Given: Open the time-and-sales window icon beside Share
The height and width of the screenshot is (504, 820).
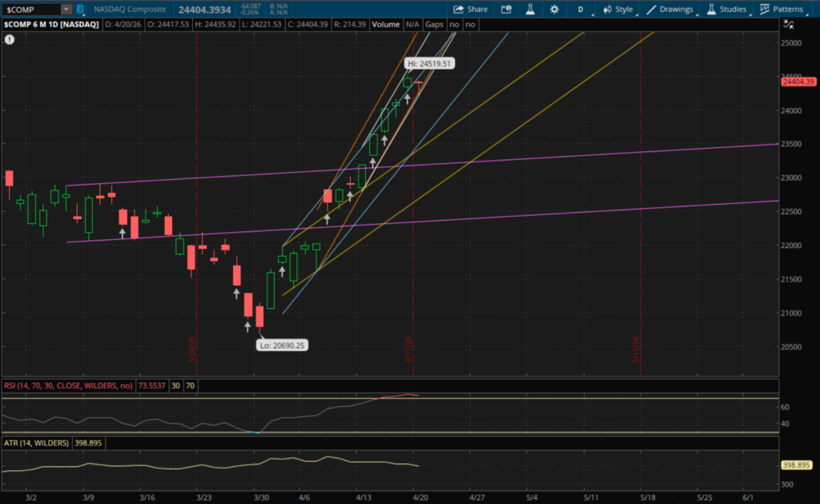Looking at the screenshot, I should [506, 10].
